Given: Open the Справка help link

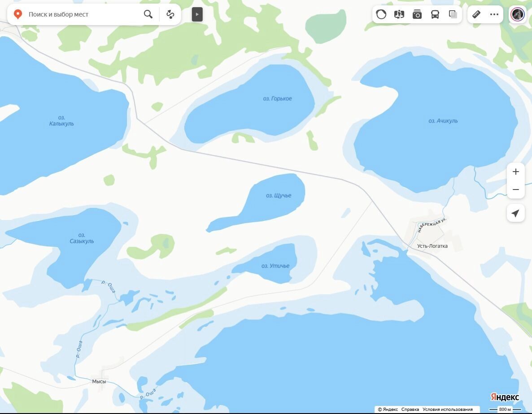Looking at the screenshot, I should click(410, 410).
